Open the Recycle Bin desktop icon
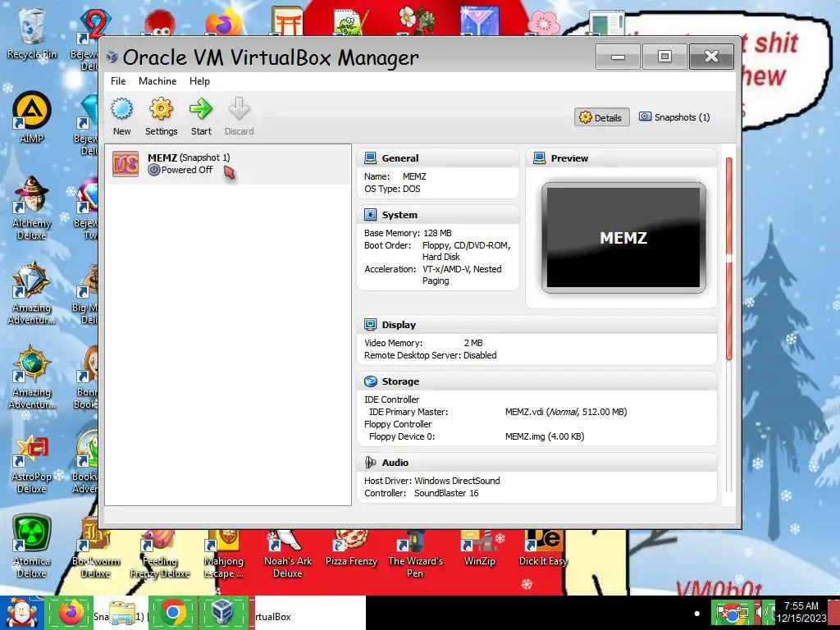 pyautogui.click(x=31, y=33)
